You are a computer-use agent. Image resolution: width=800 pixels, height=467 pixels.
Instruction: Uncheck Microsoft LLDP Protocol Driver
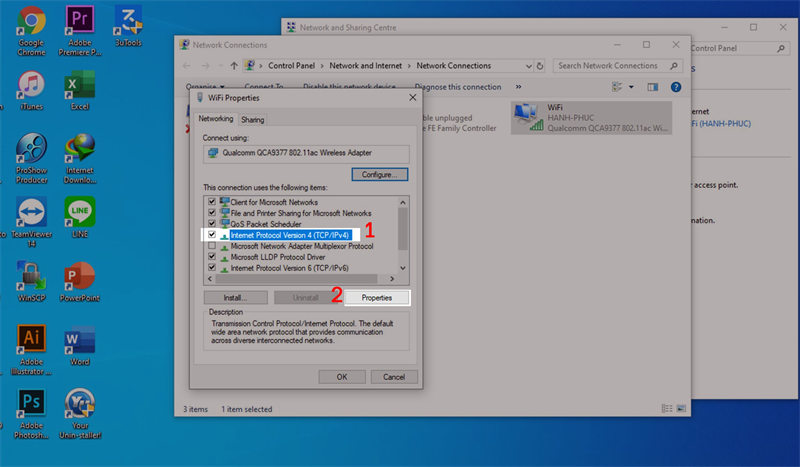[212, 257]
